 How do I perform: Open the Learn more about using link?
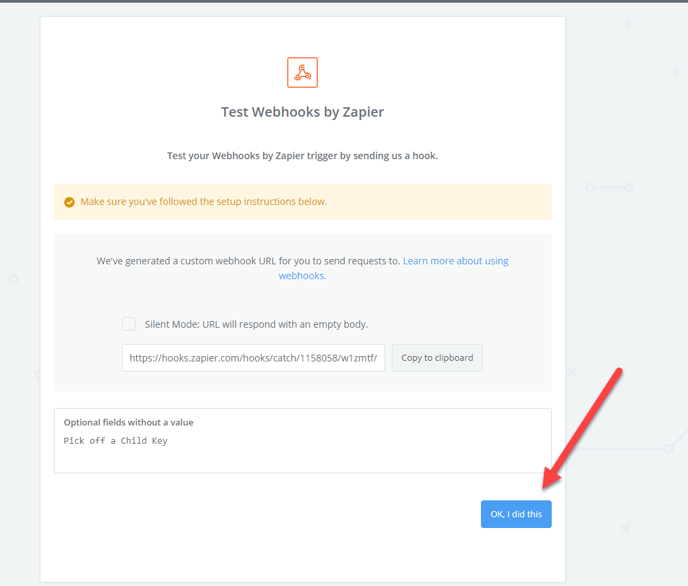pyautogui.click(x=455, y=261)
